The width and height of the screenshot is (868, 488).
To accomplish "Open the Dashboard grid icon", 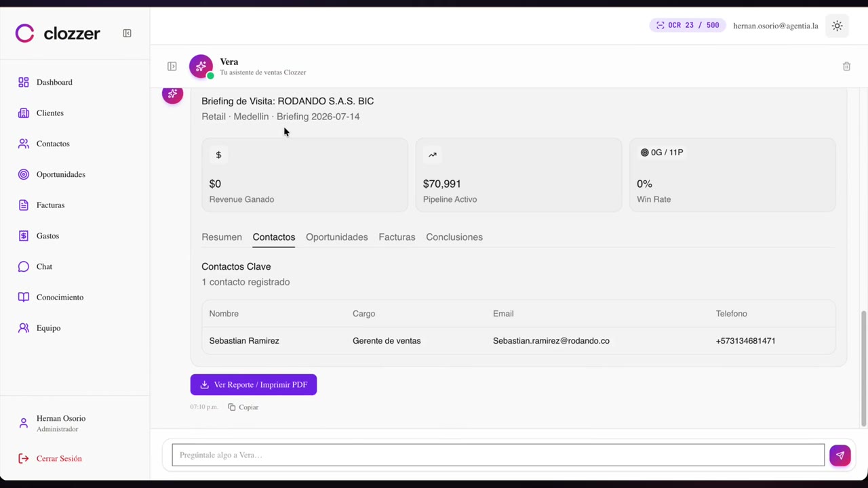I will tap(24, 82).
